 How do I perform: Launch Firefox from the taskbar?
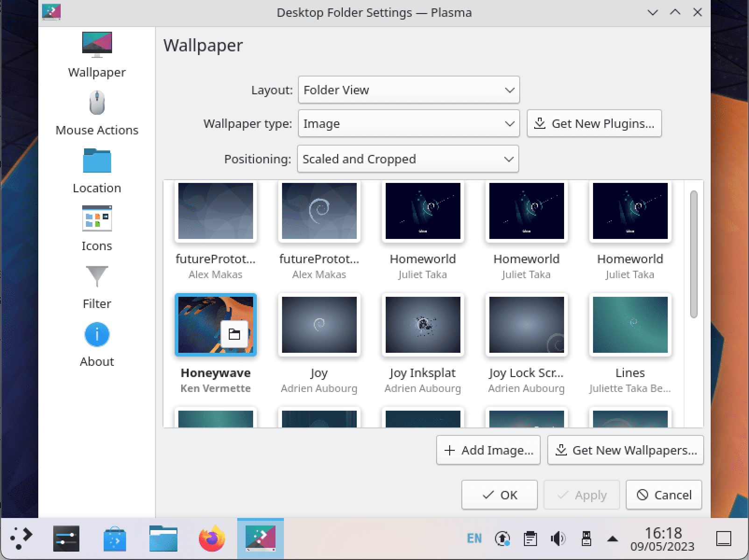[x=212, y=539]
